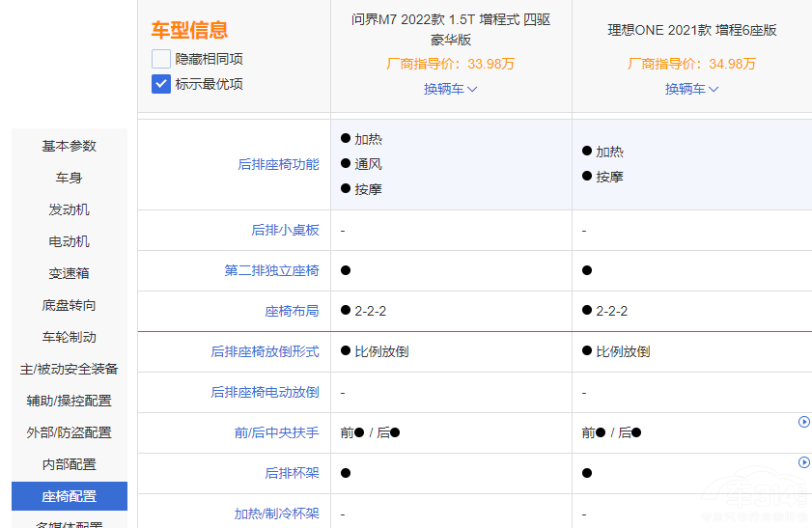The width and height of the screenshot is (812, 528).
Task: Click the 座椅布局 row label
Action: [x=292, y=311]
